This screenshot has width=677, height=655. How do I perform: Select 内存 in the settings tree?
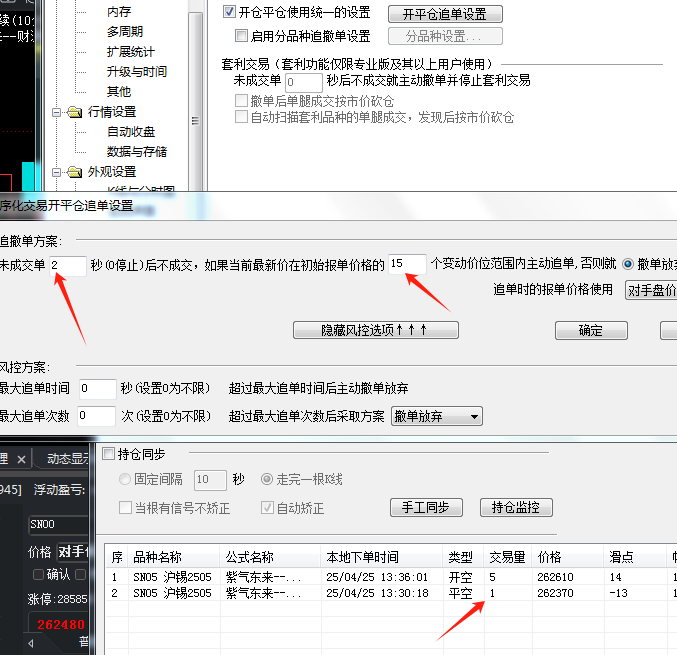pyautogui.click(x=119, y=12)
